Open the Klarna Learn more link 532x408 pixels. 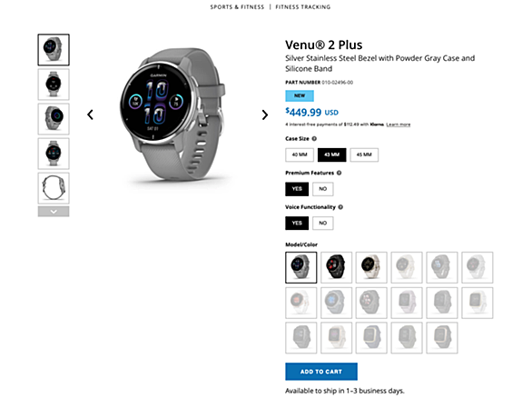398,124
